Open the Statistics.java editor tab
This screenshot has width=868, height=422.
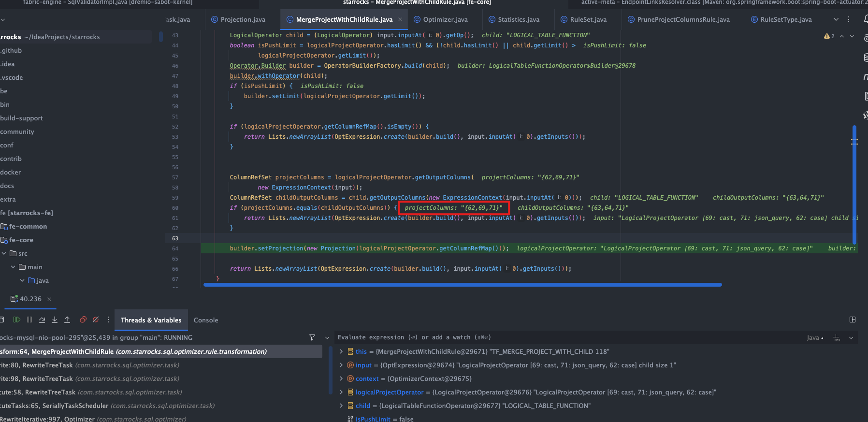[514, 20]
